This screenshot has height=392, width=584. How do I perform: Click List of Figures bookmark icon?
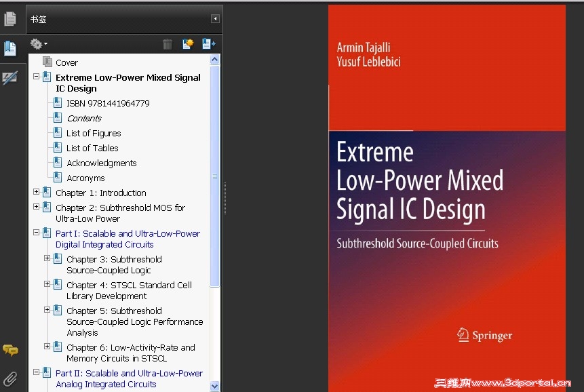(x=58, y=132)
